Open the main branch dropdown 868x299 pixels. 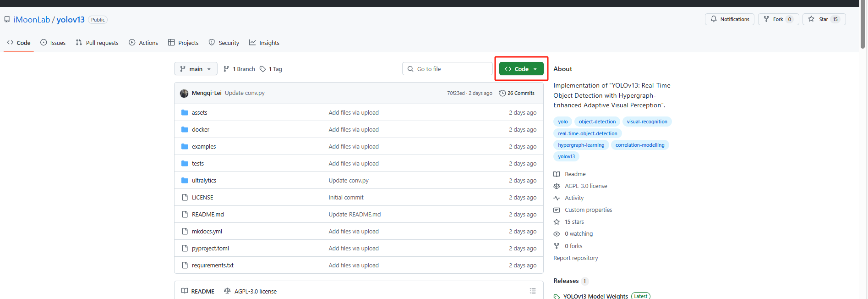click(x=196, y=69)
